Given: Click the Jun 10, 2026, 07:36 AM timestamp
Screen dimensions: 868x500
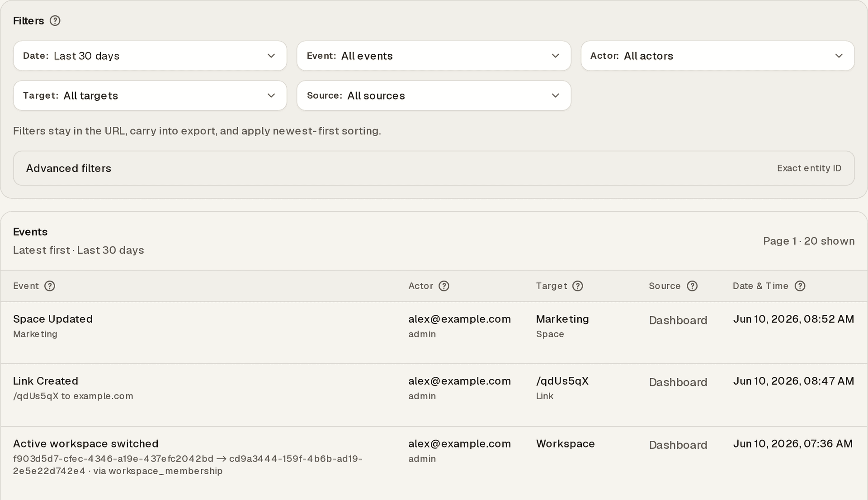Looking at the screenshot, I should tap(793, 443).
